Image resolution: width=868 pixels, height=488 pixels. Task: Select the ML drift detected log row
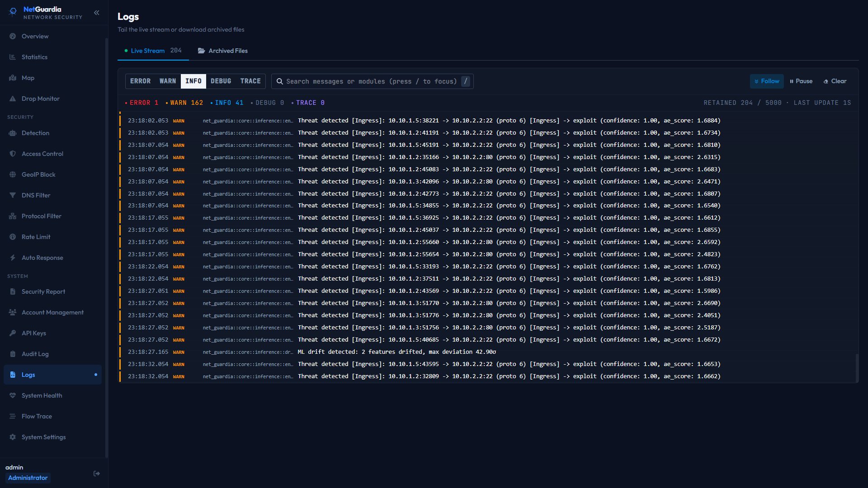click(x=488, y=352)
